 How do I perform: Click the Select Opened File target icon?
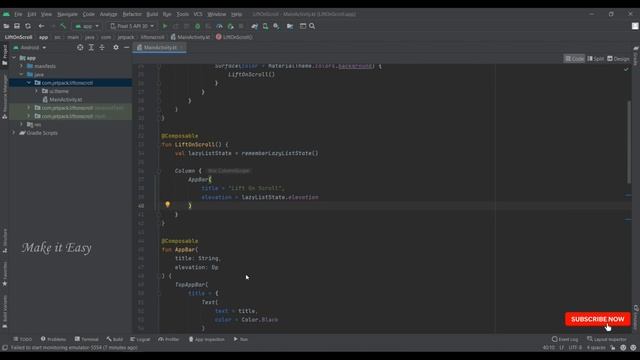tap(80, 47)
